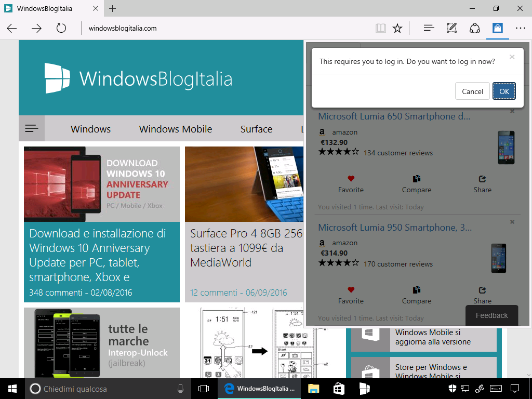Open the Hub panel
Image resolution: width=532 pixels, height=399 pixels.
point(429,28)
